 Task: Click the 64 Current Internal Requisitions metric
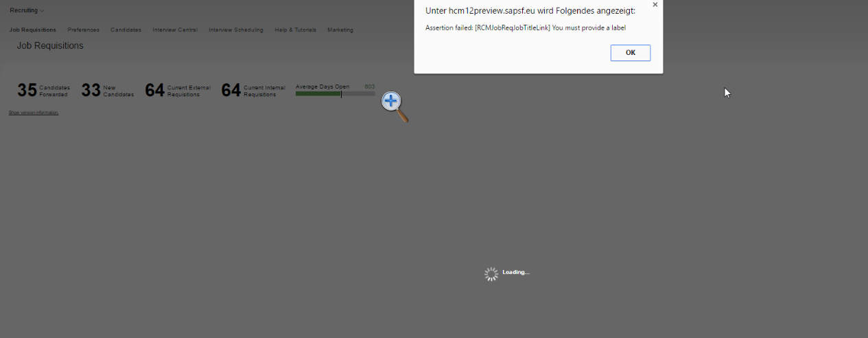click(253, 91)
